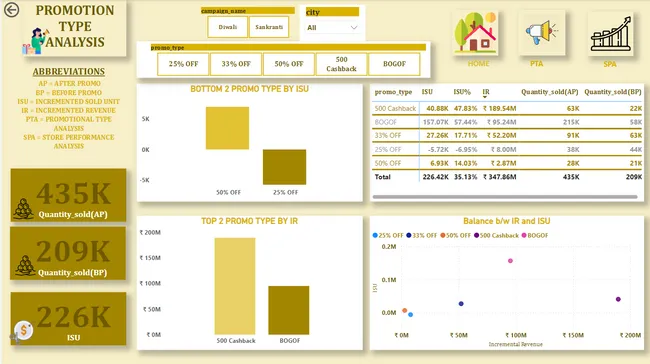Click the 50% OFF legend entry

tap(455, 235)
